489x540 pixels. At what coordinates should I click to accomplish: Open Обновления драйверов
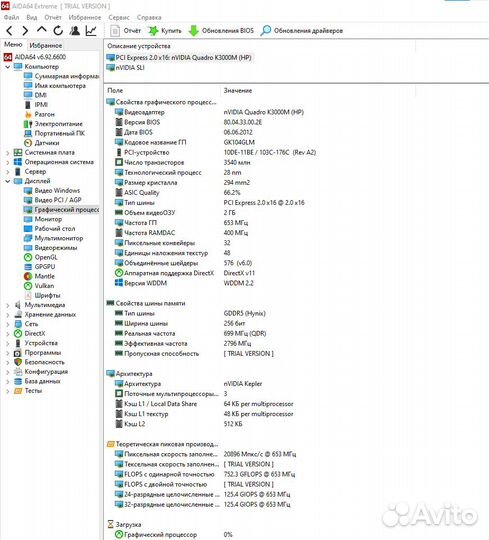(x=302, y=31)
